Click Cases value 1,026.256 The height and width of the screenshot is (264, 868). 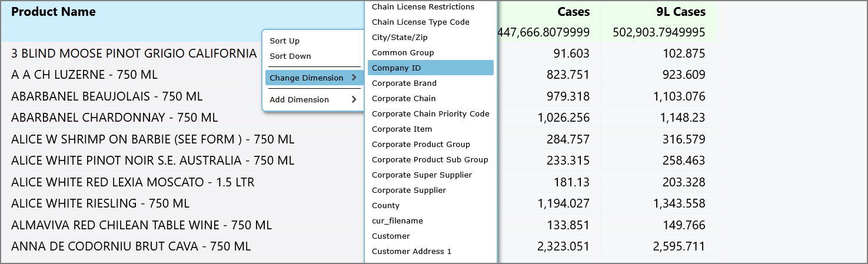coord(564,118)
